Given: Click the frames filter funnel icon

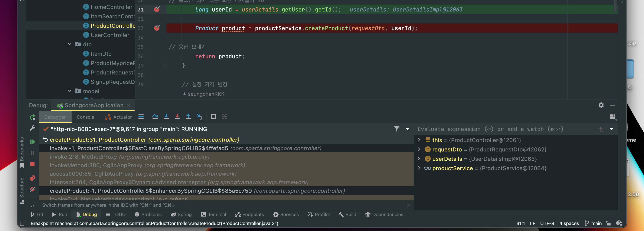Looking at the screenshot, I should 396,129.
